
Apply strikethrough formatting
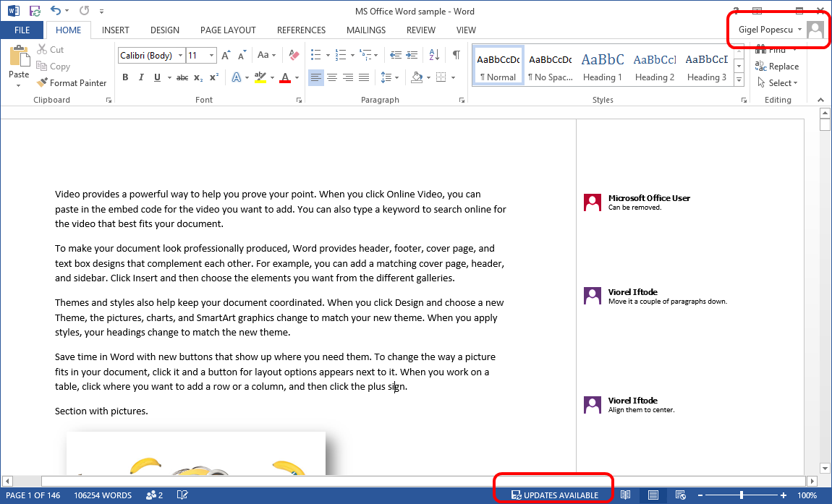tap(182, 77)
